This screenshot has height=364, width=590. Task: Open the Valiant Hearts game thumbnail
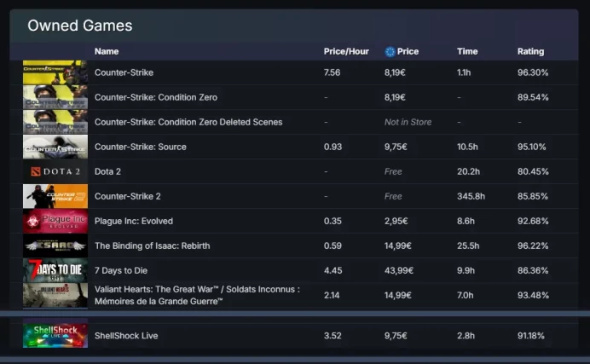(55, 296)
